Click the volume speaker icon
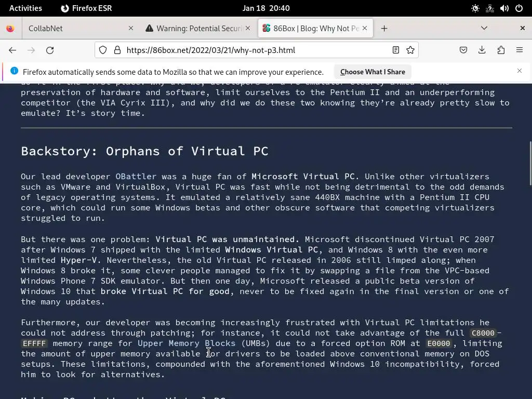Viewport: 532px width, 399px height. coord(504,8)
